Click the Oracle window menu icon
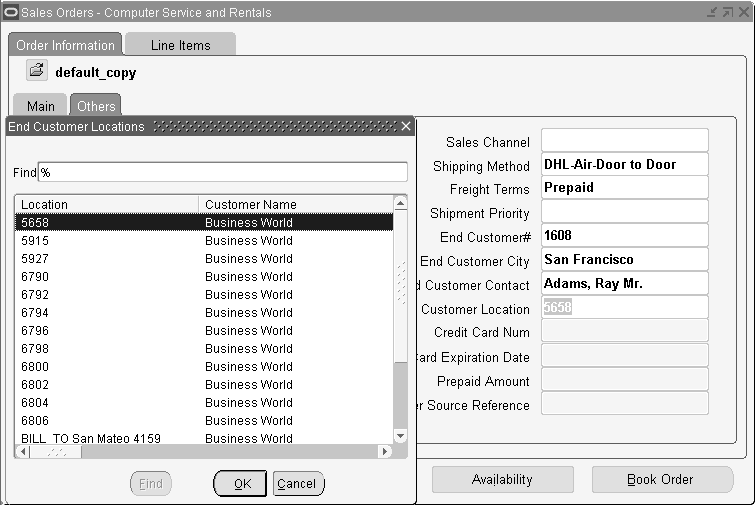This screenshot has height=505, width=755. tap(10, 12)
